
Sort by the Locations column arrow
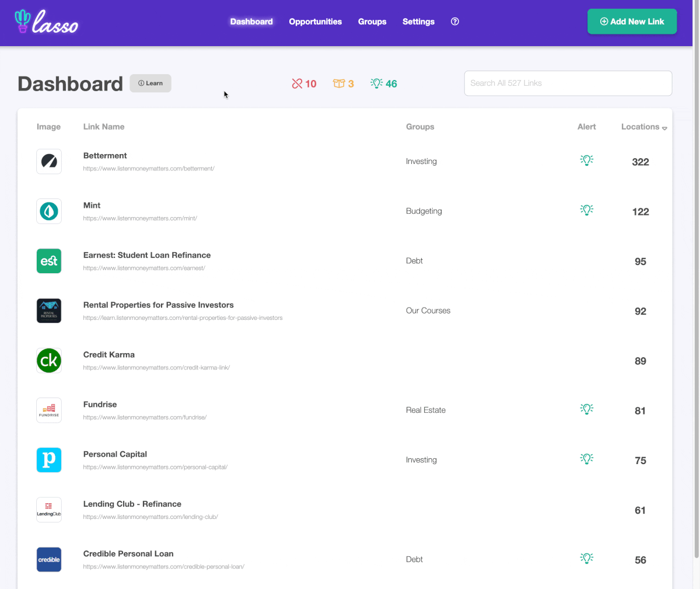[664, 128]
